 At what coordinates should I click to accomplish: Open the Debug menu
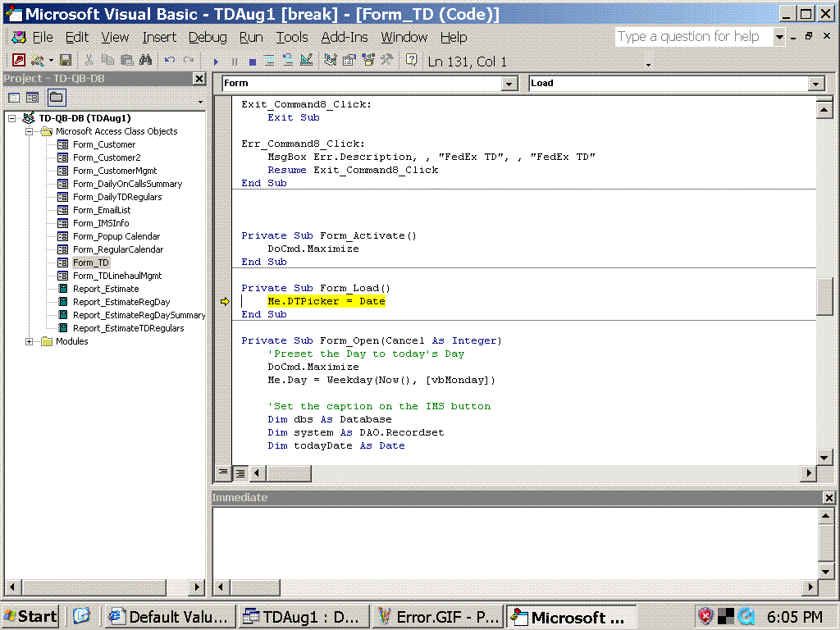point(208,37)
